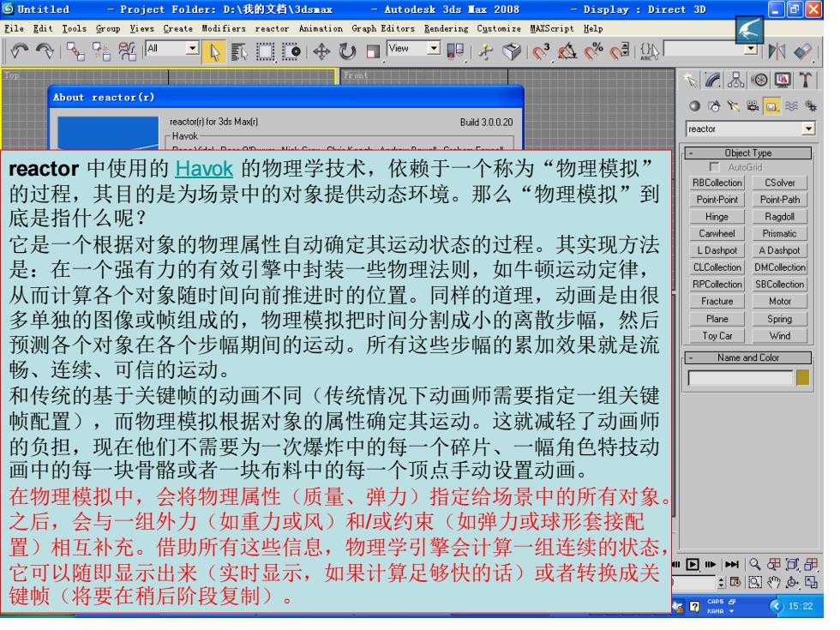Click the Redo arrow in the main toolbar
Image resolution: width=840 pixels, height=630 pixels.
pyautogui.click(x=45, y=51)
